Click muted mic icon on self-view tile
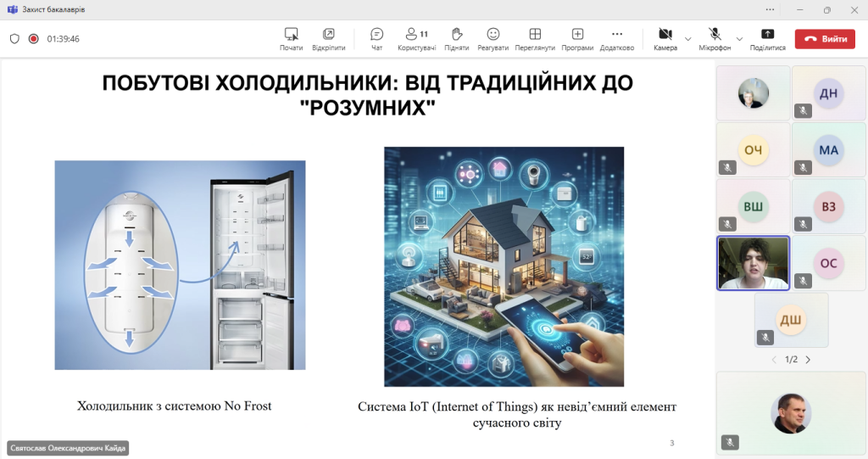 pyautogui.click(x=730, y=442)
